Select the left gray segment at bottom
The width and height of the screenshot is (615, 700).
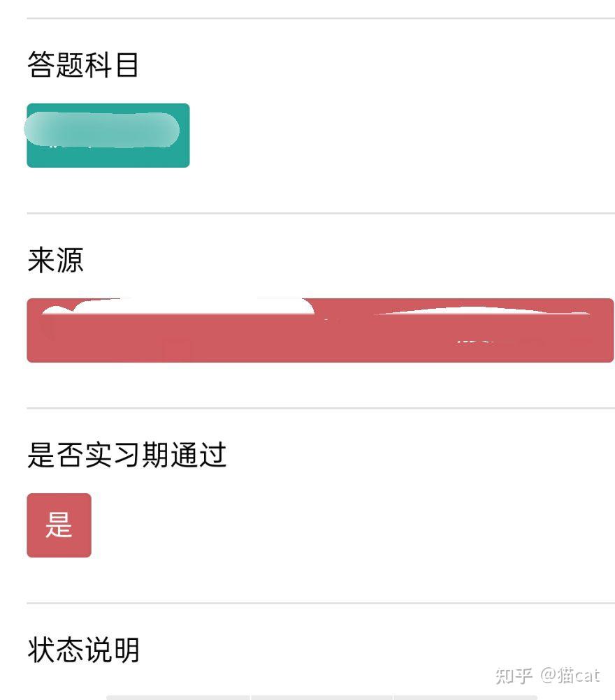pos(178,697)
